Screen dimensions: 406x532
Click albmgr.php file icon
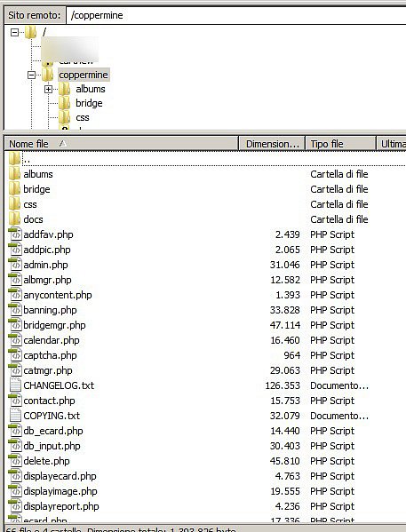pos(15,280)
